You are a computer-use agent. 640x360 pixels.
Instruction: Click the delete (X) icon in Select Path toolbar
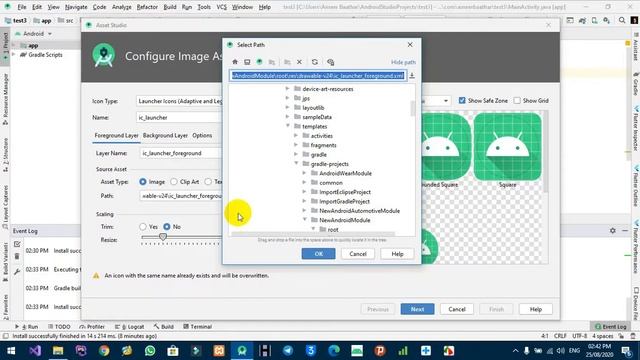(x=299, y=62)
